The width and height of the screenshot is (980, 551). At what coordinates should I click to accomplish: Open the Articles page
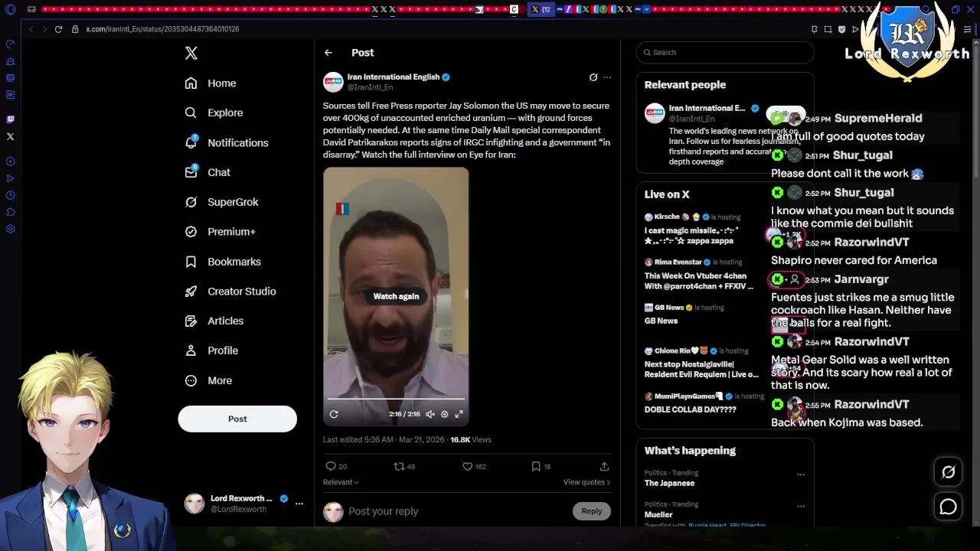(x=215, y=321)
